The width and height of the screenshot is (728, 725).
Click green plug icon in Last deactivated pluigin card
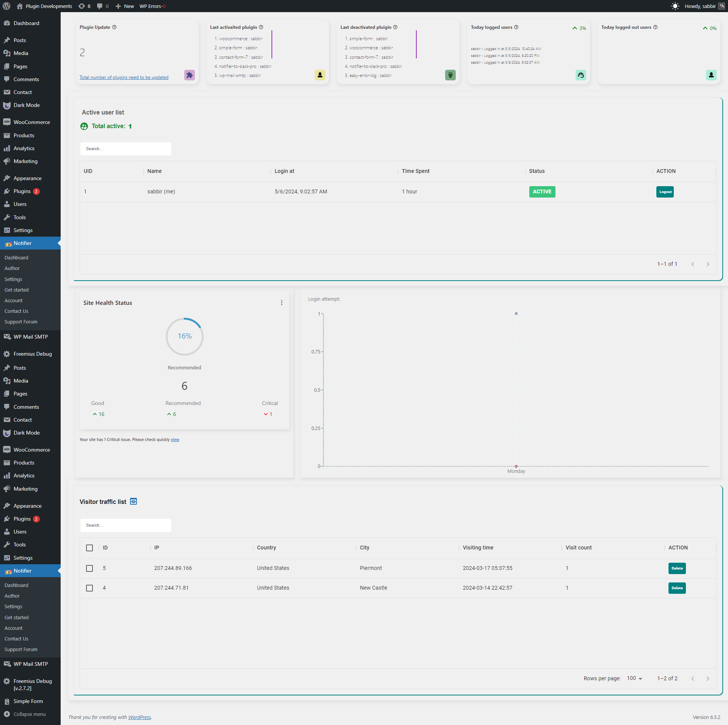(450, 75)
